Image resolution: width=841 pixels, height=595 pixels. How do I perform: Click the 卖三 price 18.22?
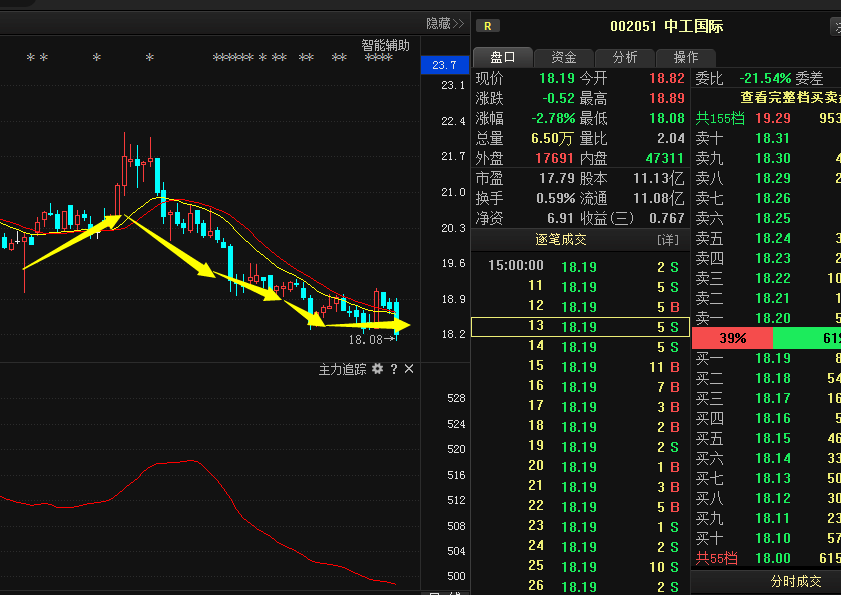tap(772, 278)
